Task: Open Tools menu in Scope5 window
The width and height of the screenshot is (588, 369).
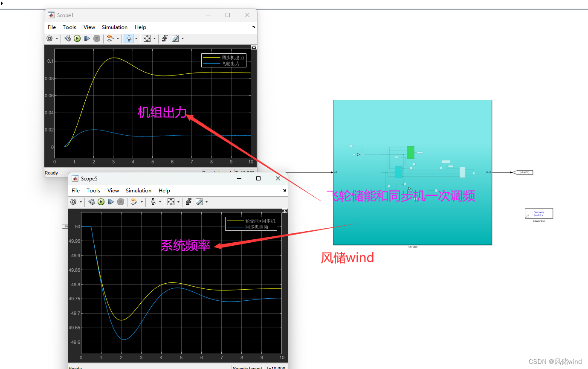Action: point(93,190)
